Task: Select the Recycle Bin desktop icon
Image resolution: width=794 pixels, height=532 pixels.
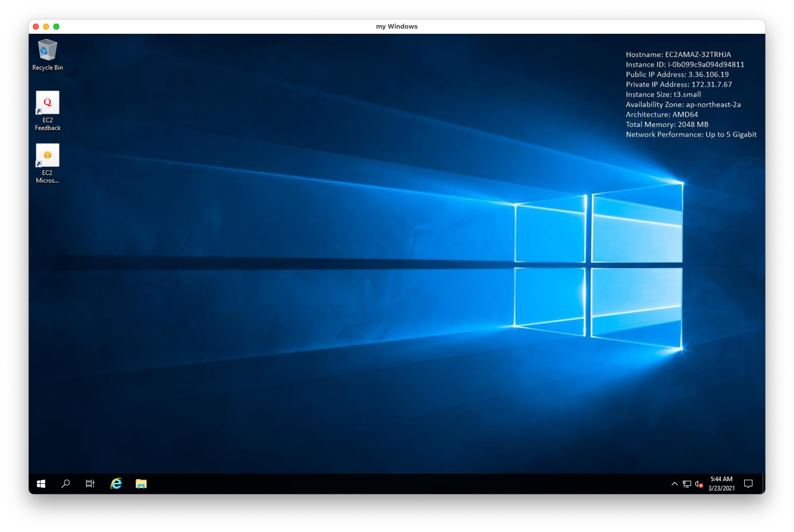Action: [48, 55]
